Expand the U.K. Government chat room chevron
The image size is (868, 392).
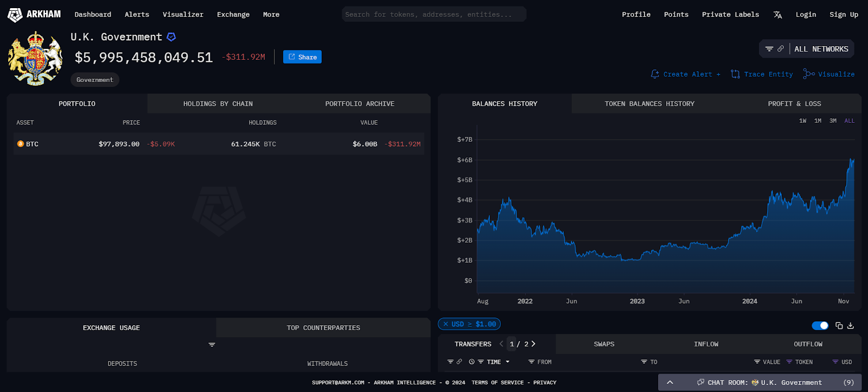tap(670, 382)
